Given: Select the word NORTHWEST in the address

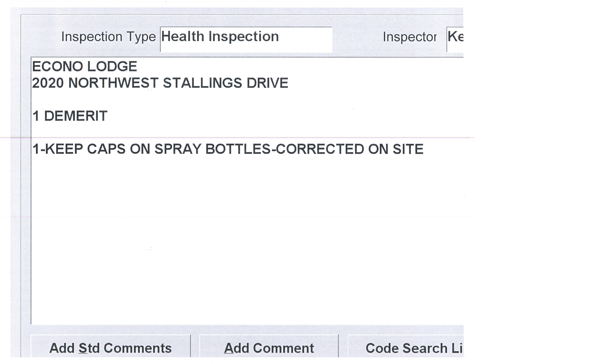Looking at the screenshot, I should (x=113, y=83).
